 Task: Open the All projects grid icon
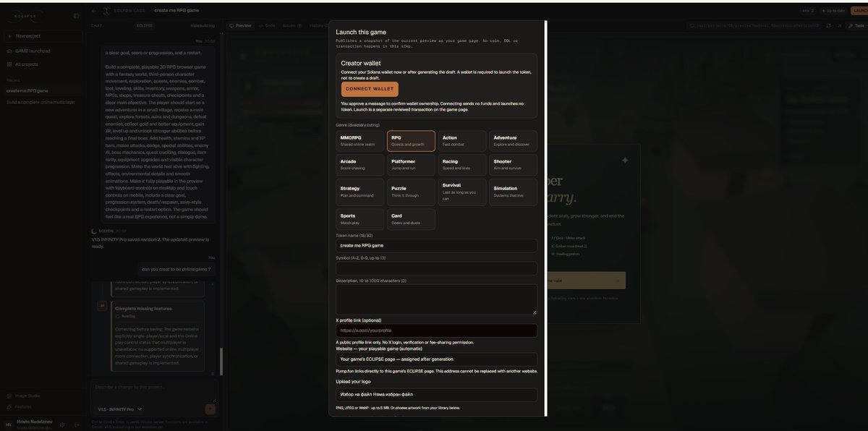point(10,64)
